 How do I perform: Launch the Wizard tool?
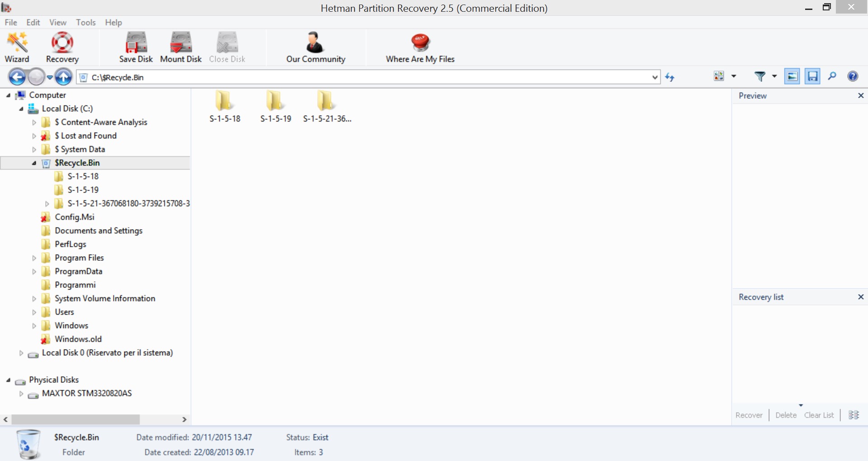pyautogui.click(x=17, y=47)
